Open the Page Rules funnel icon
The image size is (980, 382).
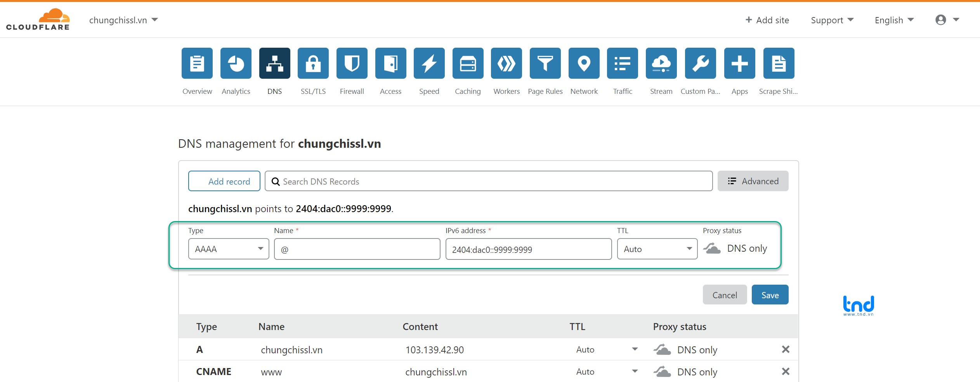click(545, 63)
